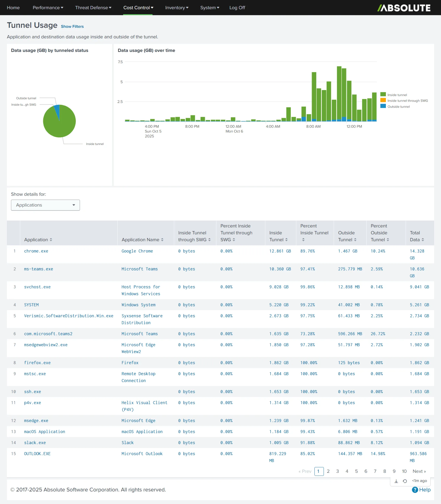Toggle the Inside tunnel through SWG legend entry

(407, 101)
